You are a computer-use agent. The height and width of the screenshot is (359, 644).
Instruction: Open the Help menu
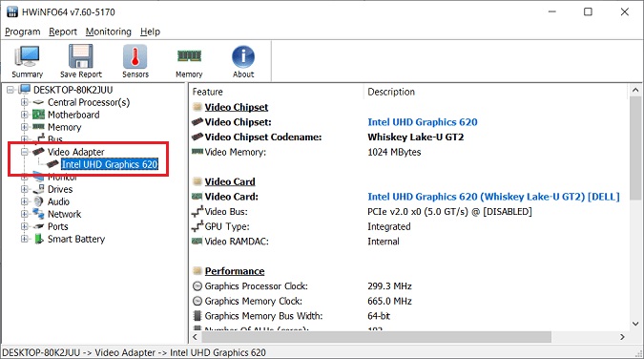[x=150, y=32]
